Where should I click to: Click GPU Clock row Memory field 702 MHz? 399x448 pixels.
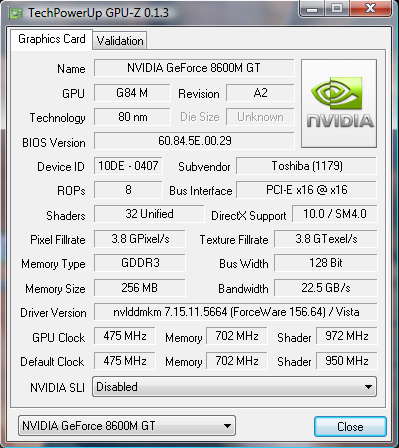[x=237, y=336]
